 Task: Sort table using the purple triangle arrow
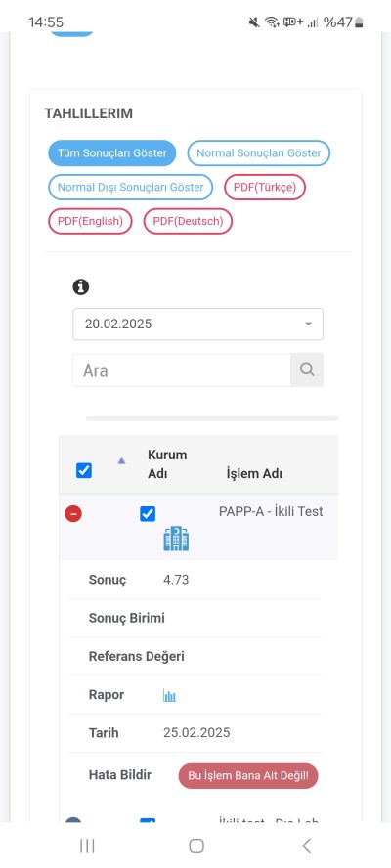pyautogui.click(x=121, y=460)
